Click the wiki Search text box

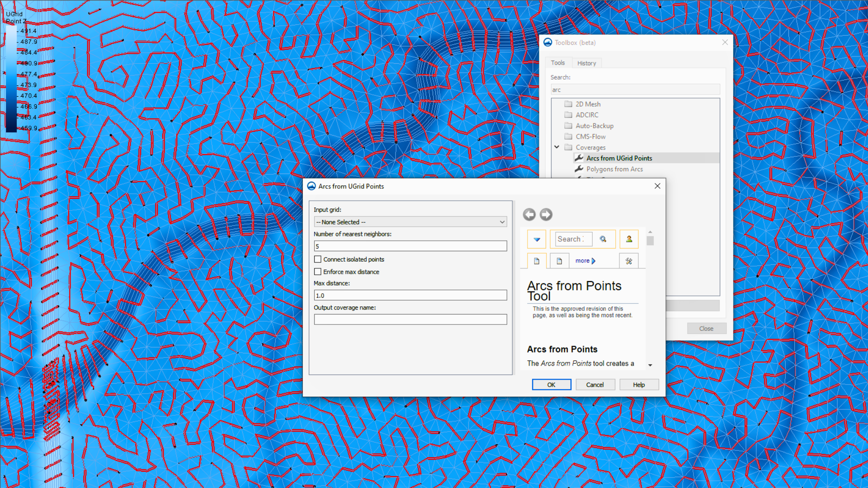tap(573, 239)
